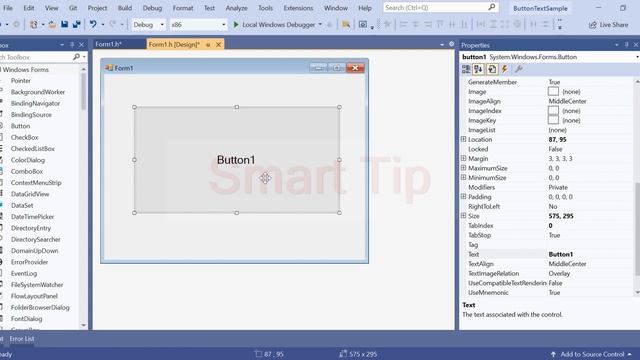Open the Error List tab
Image resolution: width=640 pixels, height=360 pixels.
tap(22, 339)
